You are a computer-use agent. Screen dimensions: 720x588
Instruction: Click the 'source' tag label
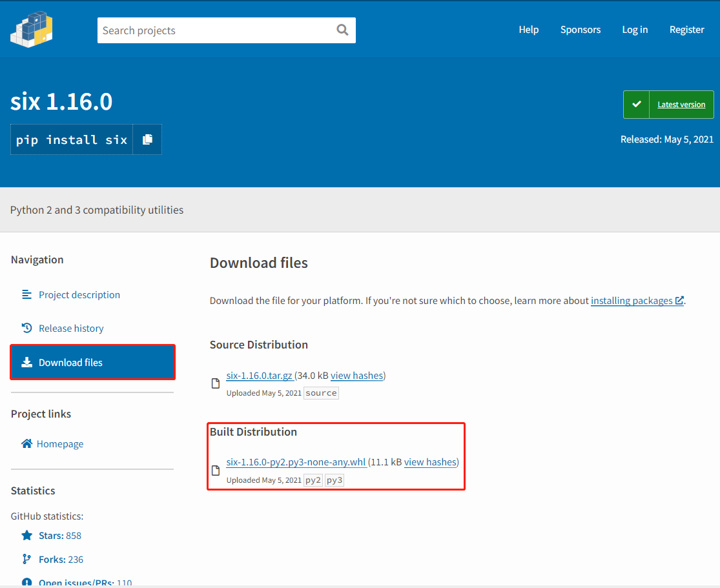[x=321, y=393]
